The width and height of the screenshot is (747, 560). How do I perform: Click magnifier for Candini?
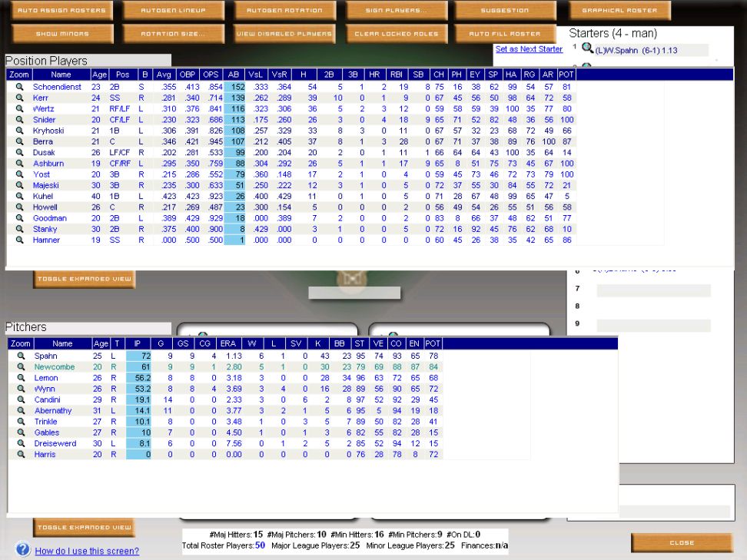click(x=21, y=399)
